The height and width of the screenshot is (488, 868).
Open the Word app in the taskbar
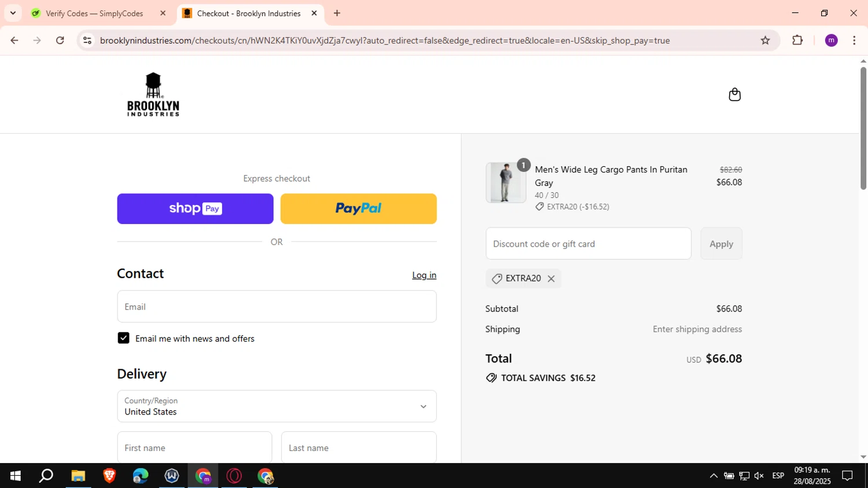click(172, 476)
